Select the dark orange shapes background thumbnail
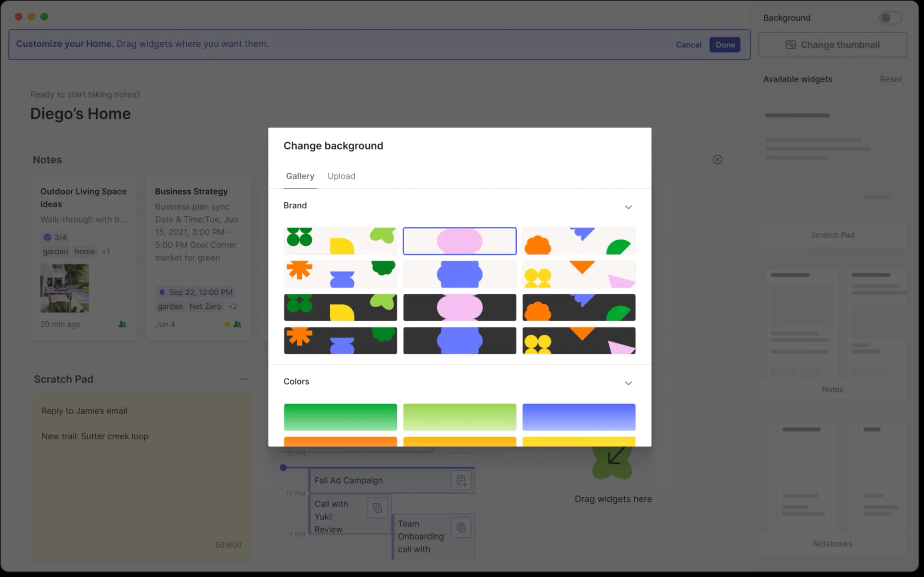The image size is (924, 577). click(x=579, y=307)
